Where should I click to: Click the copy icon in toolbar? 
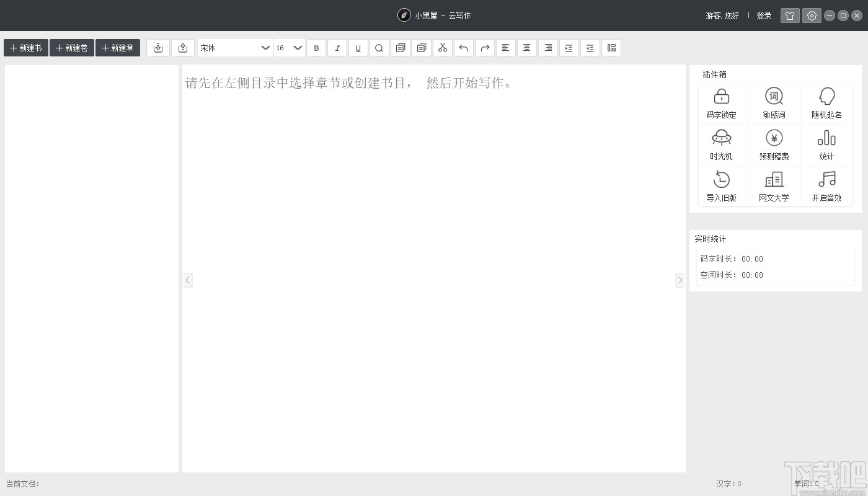401,48
